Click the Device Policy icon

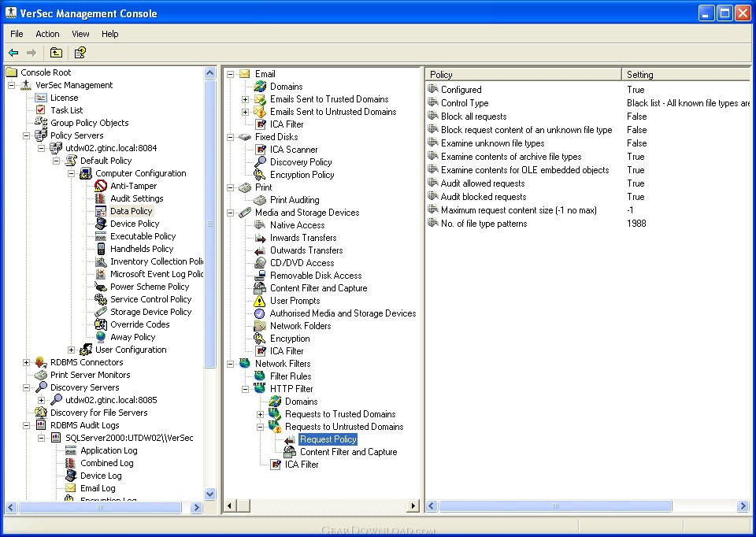pyautogui.click(x=101, y=223)
